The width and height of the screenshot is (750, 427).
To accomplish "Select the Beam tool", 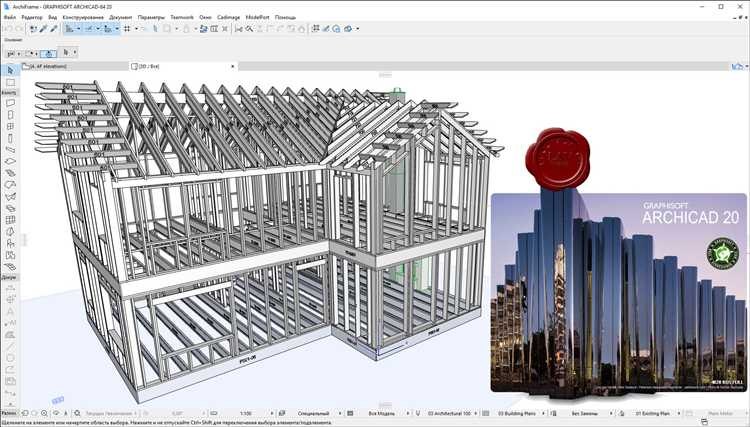I will 10,150.
